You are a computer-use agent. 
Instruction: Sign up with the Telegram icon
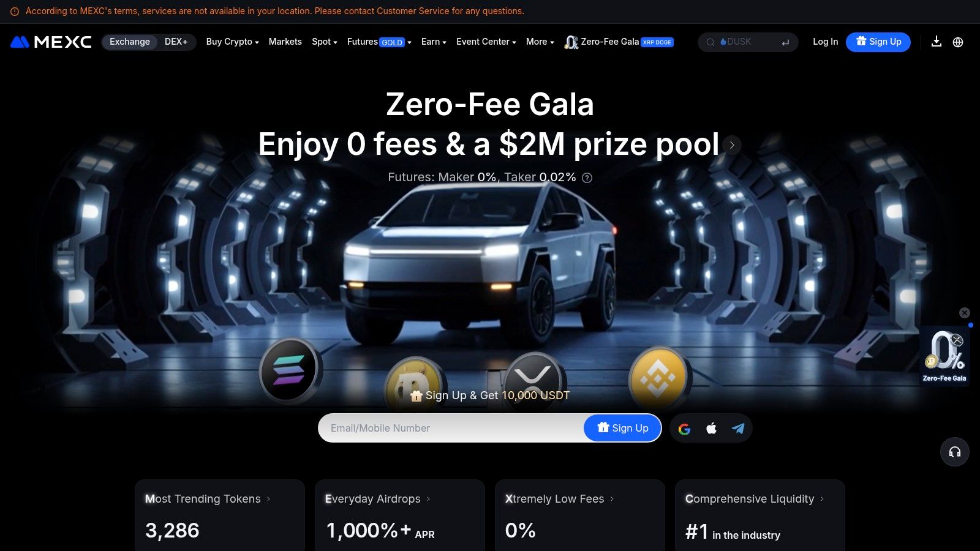(x=738, y=429)
